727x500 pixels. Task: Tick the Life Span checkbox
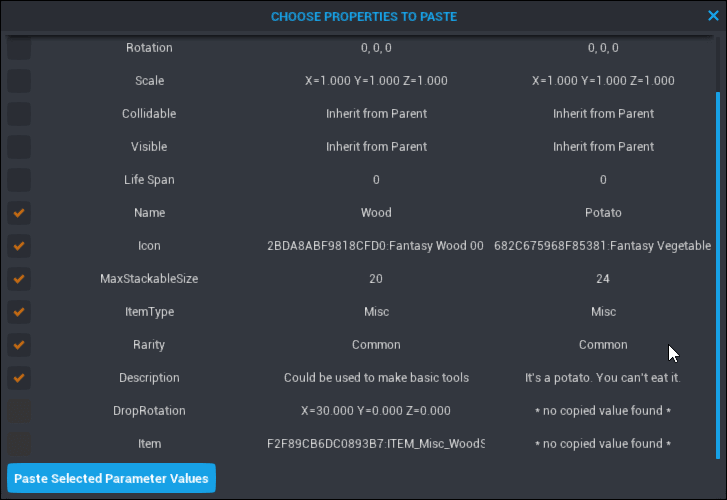point(19,180)
